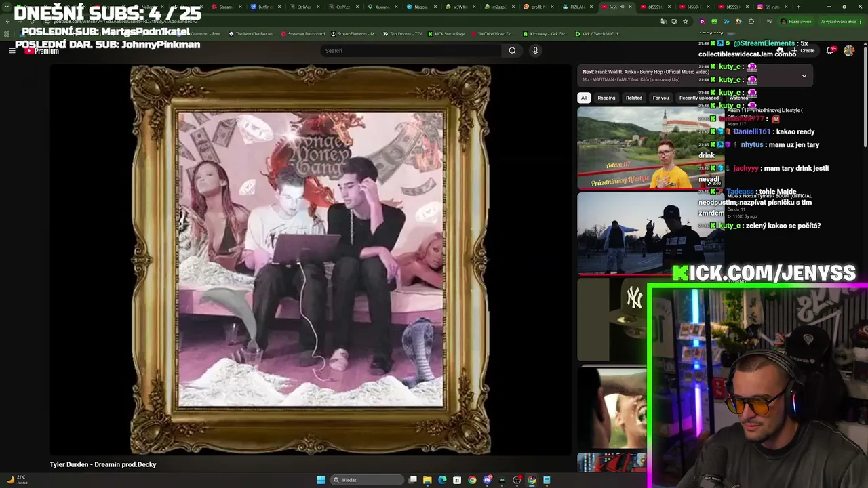This screenshot has height=488, width=868.
Task: Switch to the Betfin browser tab
Action: (266, 7)
